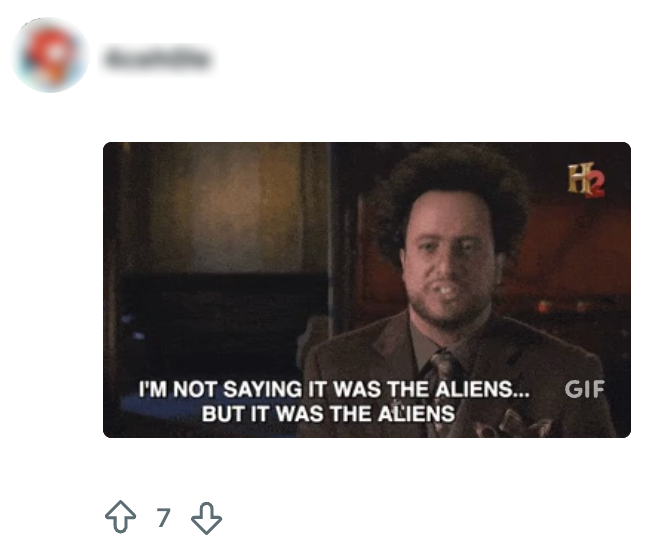Viewport: 666px width, 558px height.
Task: Click the word "ALIENS..." in the first caption line
Action: 483,389
